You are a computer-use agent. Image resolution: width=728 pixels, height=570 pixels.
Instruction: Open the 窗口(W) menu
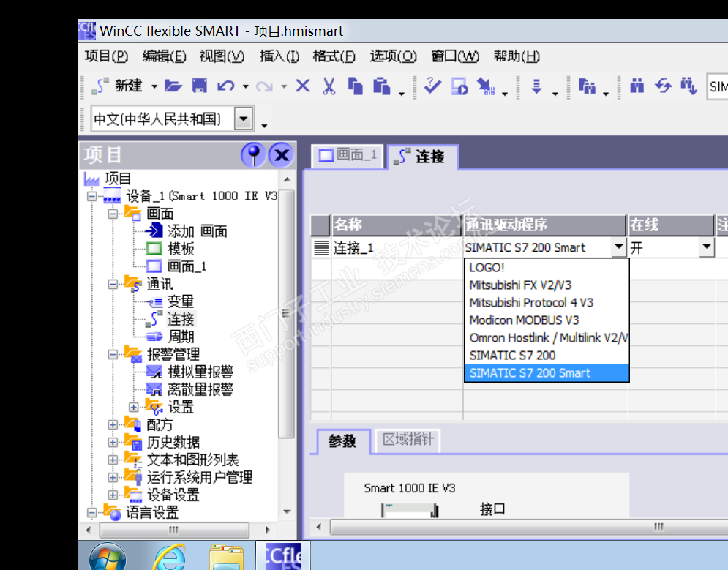tap(455, 56)
